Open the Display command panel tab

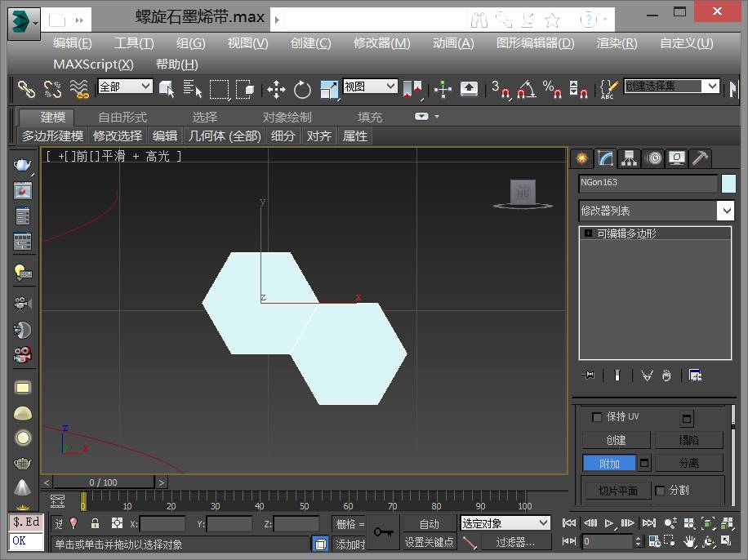click(x=676, y=158)
